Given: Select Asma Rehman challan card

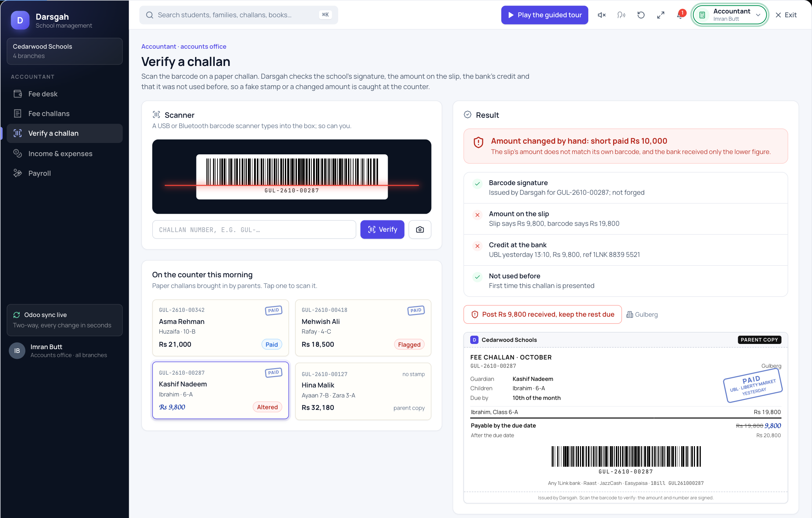Looking at the screenshot, I should tap(220, 328).
